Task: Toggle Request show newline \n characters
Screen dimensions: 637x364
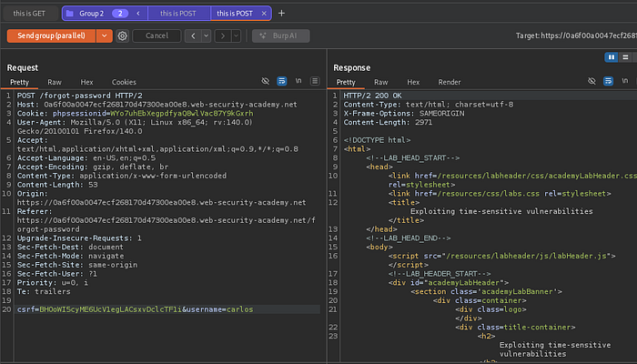Action: pos(298,81)
